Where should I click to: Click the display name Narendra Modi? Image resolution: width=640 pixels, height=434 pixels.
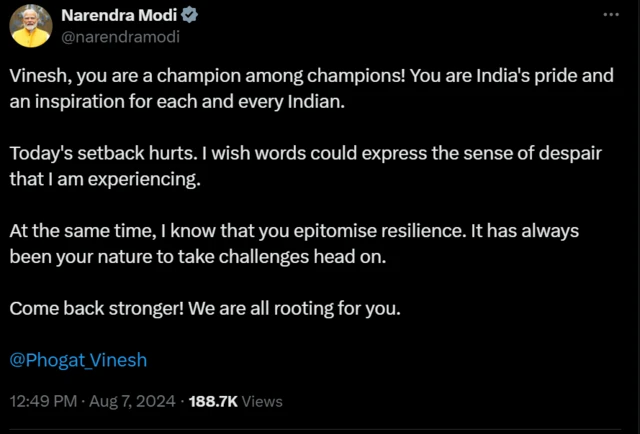click(x=121, y=17)
